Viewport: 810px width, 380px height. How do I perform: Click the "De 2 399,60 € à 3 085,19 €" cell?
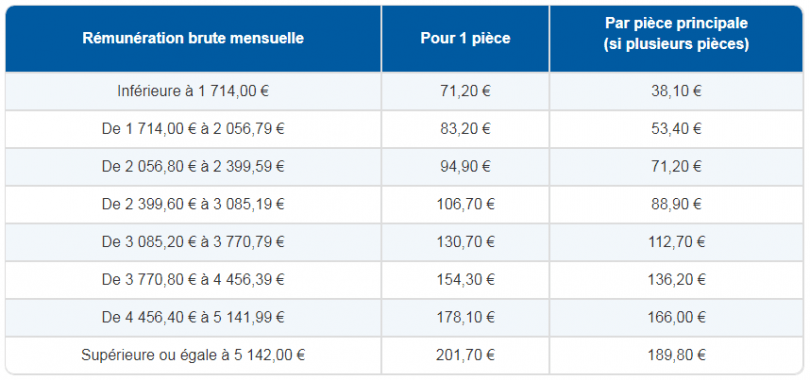193,204
